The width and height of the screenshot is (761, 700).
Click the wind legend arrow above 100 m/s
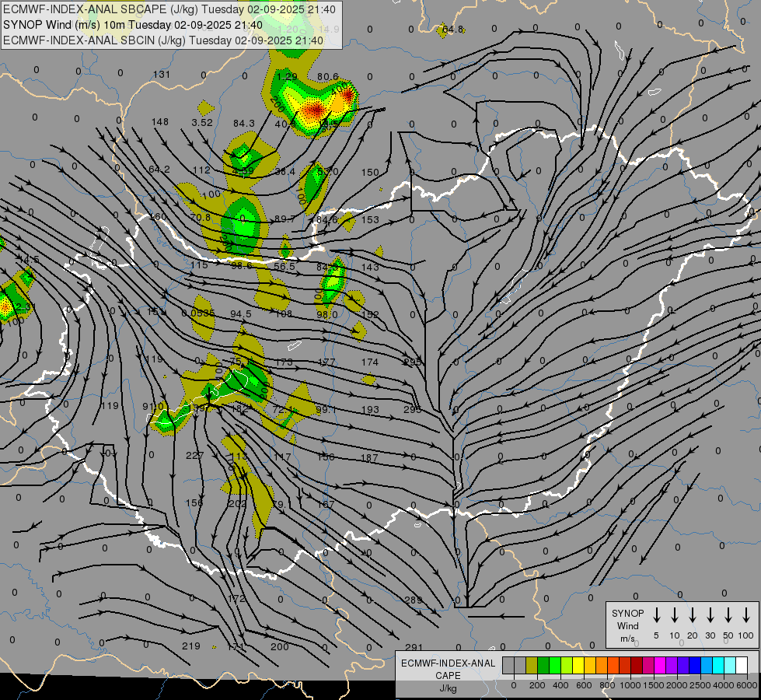[746, 615]
